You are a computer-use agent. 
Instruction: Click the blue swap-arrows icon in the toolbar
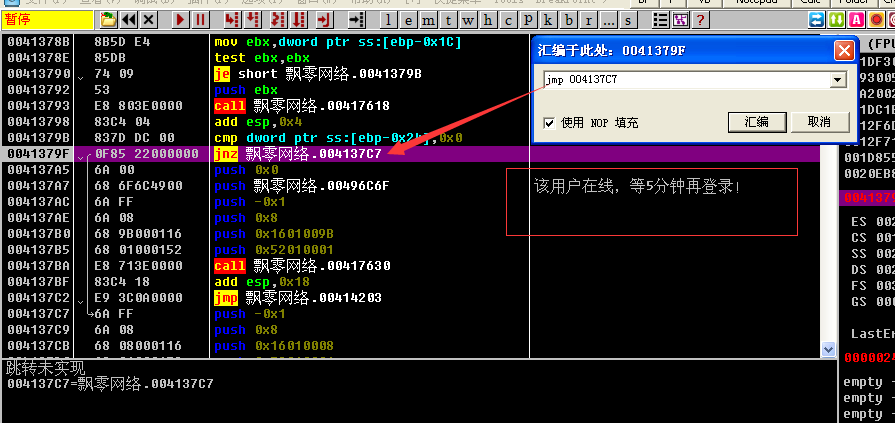[817, 20]
